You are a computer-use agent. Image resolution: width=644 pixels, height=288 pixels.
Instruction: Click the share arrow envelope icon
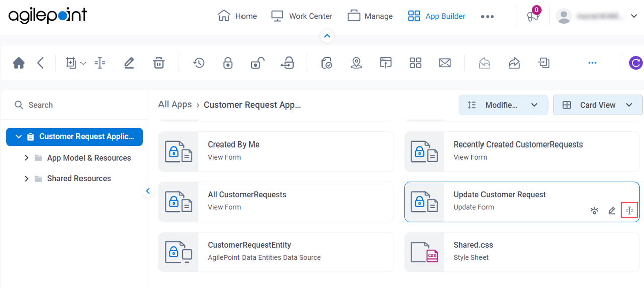(514, 63)
